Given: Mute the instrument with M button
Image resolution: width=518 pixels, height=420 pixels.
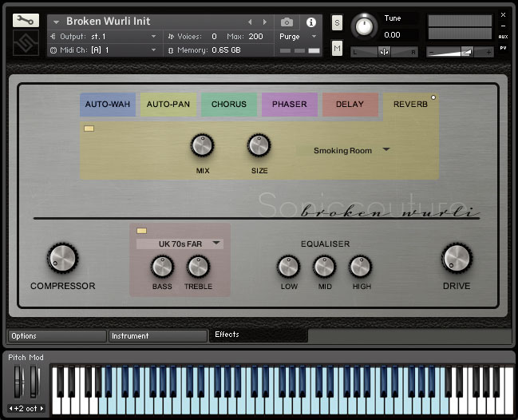Looking at the screenshot, I should 337,49.
